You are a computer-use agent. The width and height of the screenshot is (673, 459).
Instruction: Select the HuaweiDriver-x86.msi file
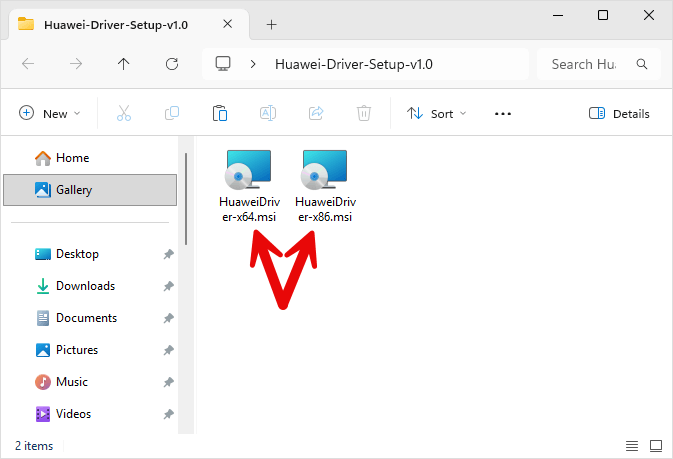325,186
